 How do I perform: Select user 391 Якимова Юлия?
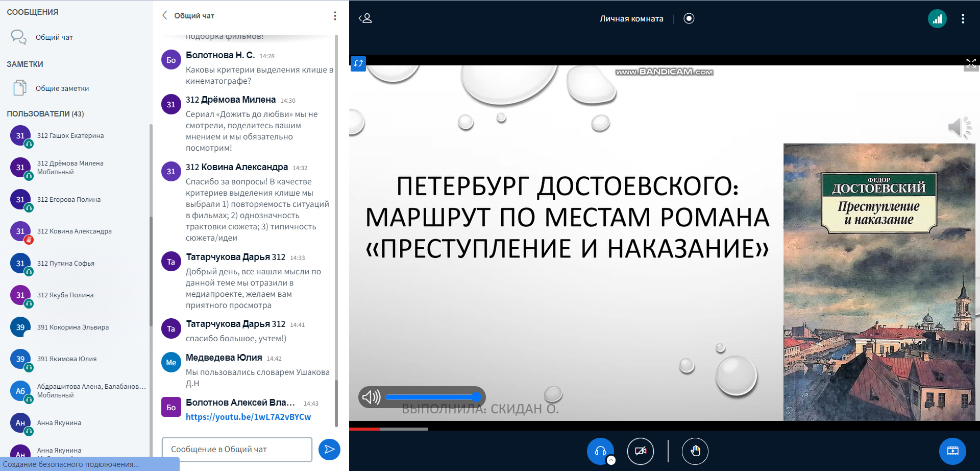(x=77, y=359)
